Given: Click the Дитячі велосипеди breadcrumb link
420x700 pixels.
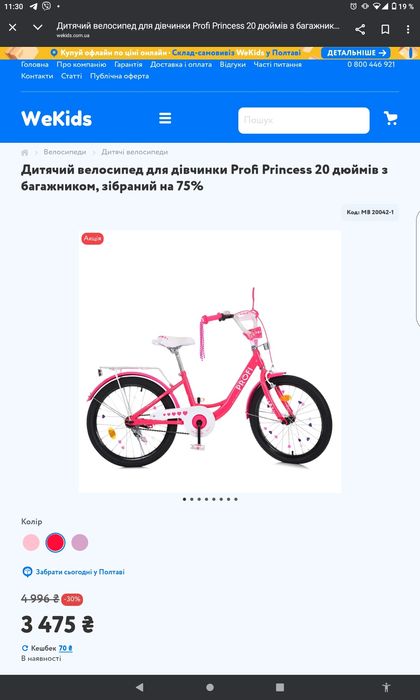Looking at the screenshot, I should (134, 152).
